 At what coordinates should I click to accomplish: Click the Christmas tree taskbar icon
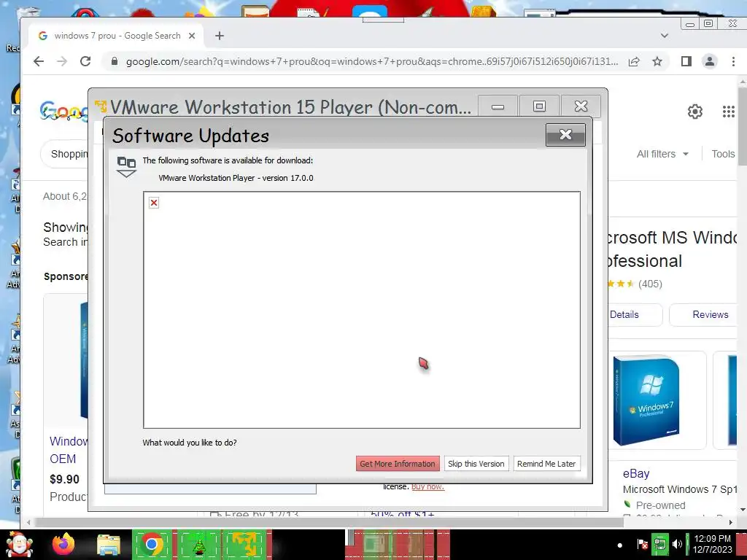point(198,545)
